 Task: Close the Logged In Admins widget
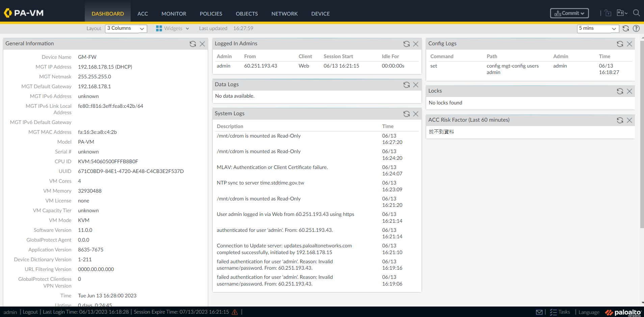tap(416, 44)
